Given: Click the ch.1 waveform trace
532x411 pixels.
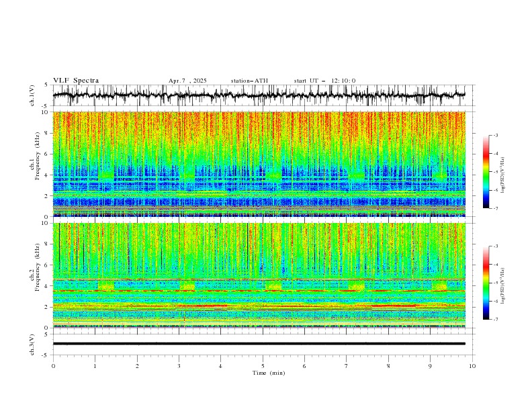Looking at the screenshot, I should [x=259, y=95].
